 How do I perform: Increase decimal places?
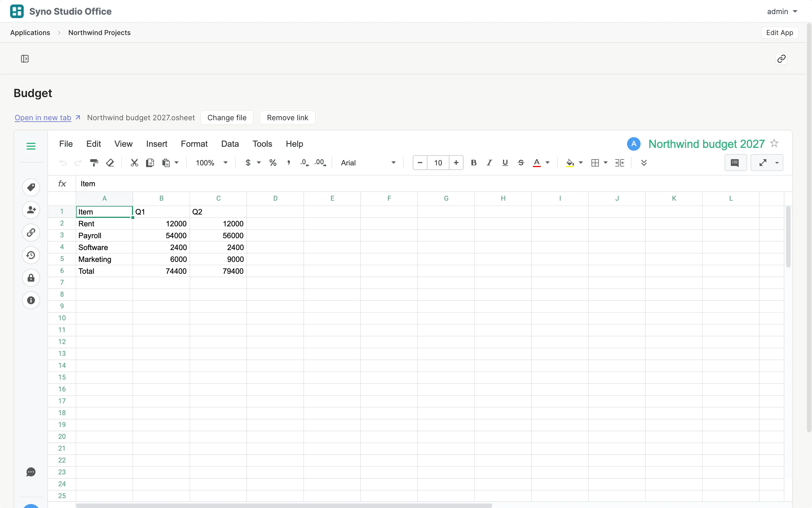(320, 163)
